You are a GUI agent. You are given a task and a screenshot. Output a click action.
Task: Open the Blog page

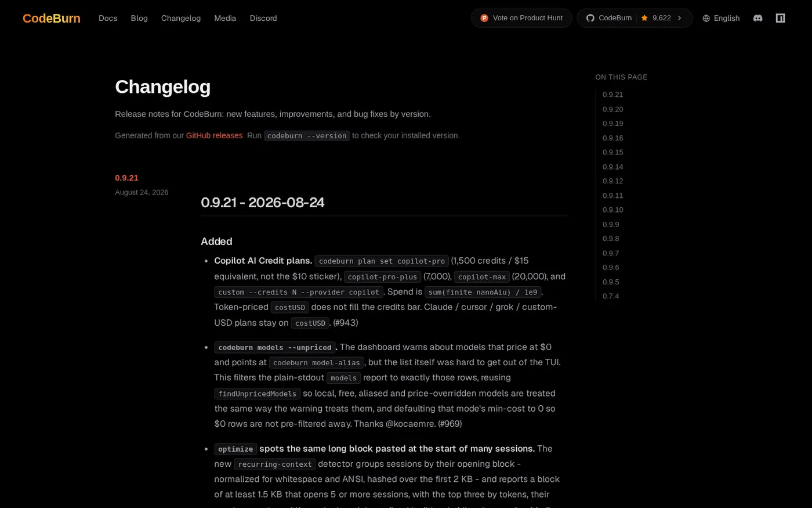tap(139, 18)
